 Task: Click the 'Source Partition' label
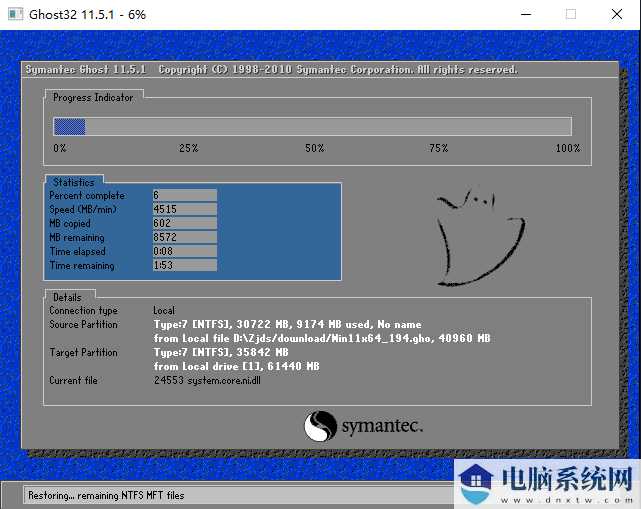click(x=83, y=324)
